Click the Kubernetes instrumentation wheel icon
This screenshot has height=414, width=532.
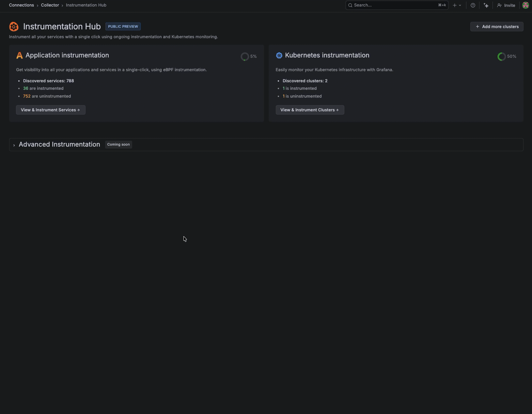point(279,55)
